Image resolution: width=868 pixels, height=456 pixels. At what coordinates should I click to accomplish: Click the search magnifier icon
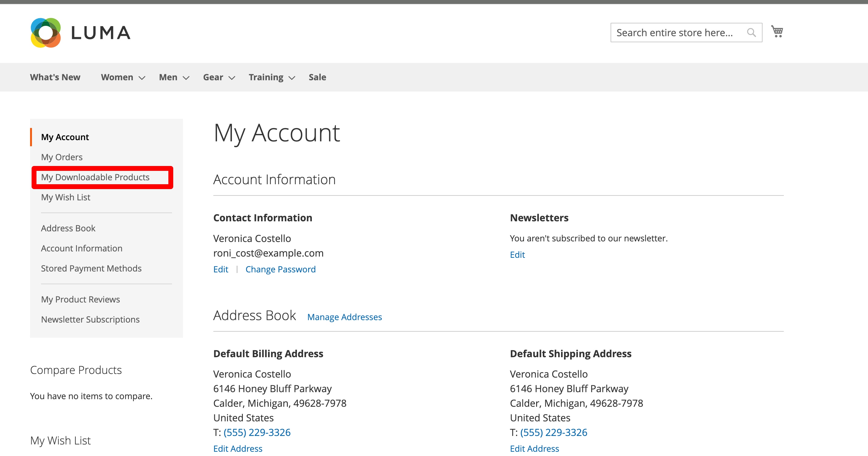751,33
